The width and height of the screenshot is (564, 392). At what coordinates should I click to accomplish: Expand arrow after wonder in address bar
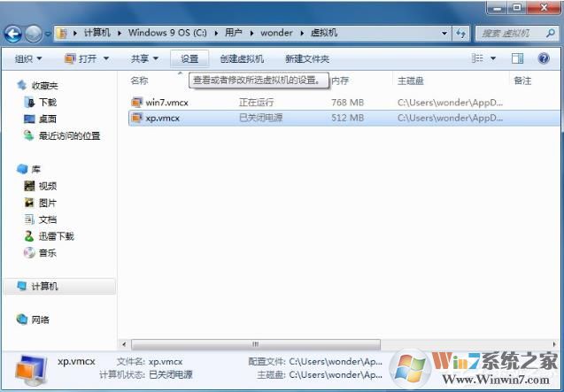[302, 33]
